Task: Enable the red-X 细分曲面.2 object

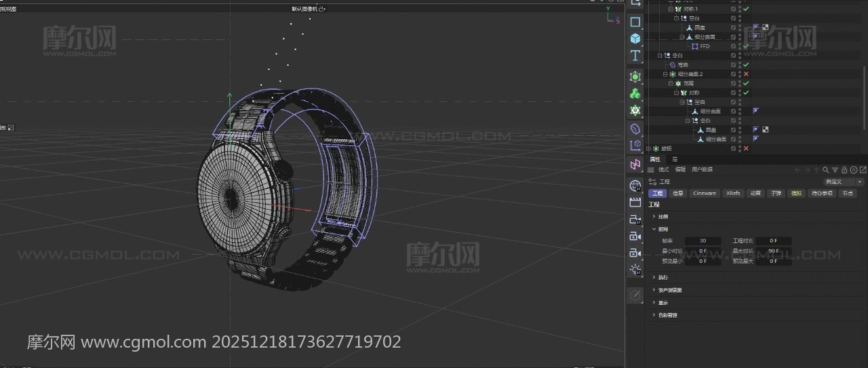Action: pos(746,74)
